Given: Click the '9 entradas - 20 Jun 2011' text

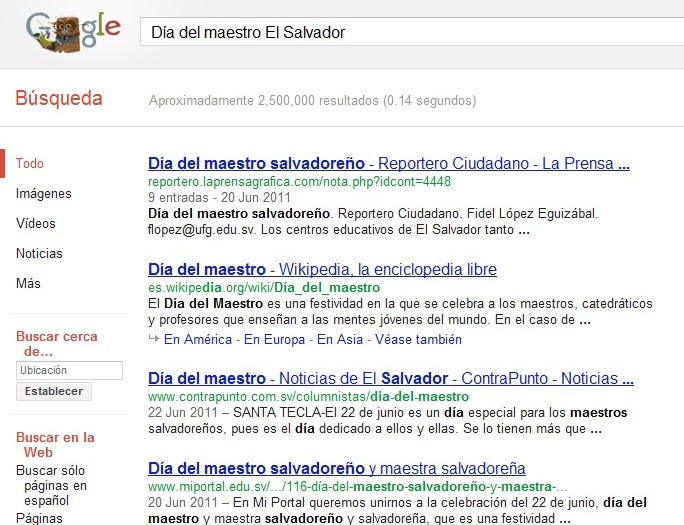Looking at the screenshot, I should [219, 198].
